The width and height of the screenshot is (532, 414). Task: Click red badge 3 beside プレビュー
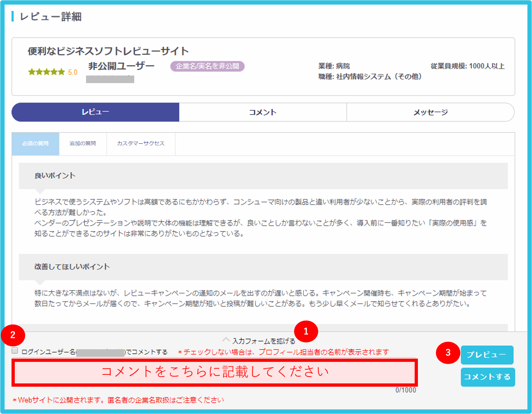click(x=448, y=353)
